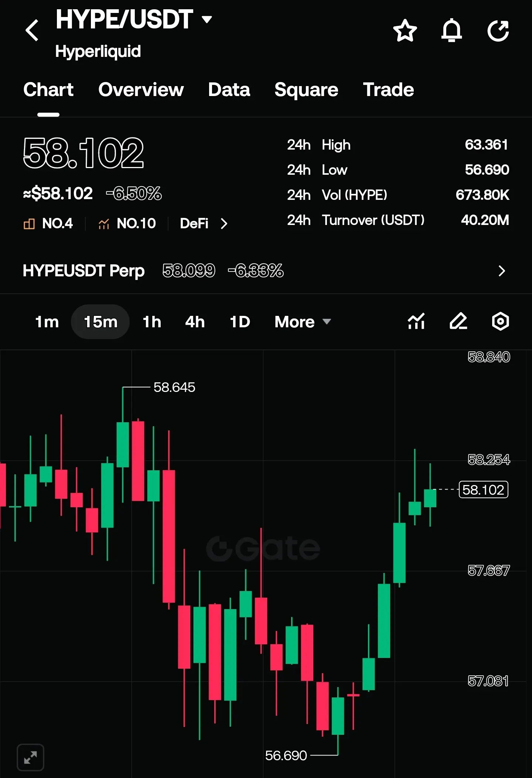Switch to the Chart tab
The height and width of the screenshot is (778, 532).
(48, 90)
